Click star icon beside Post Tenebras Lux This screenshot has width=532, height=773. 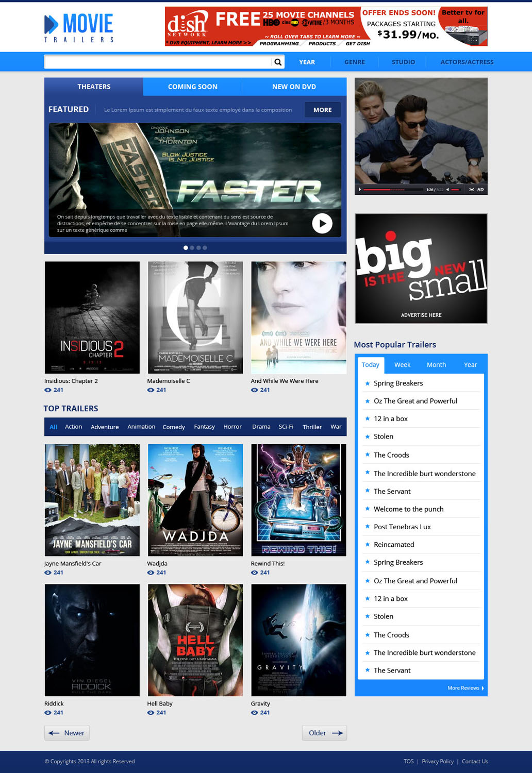368,527
